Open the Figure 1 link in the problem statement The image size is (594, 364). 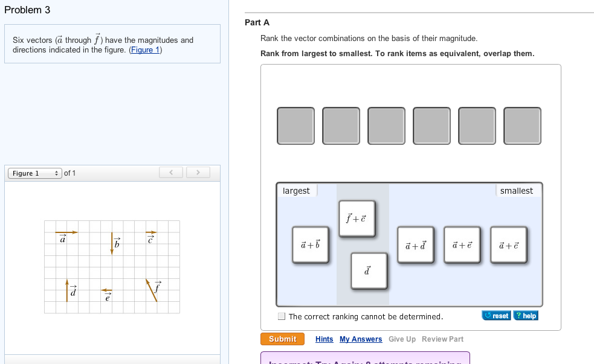145,49
